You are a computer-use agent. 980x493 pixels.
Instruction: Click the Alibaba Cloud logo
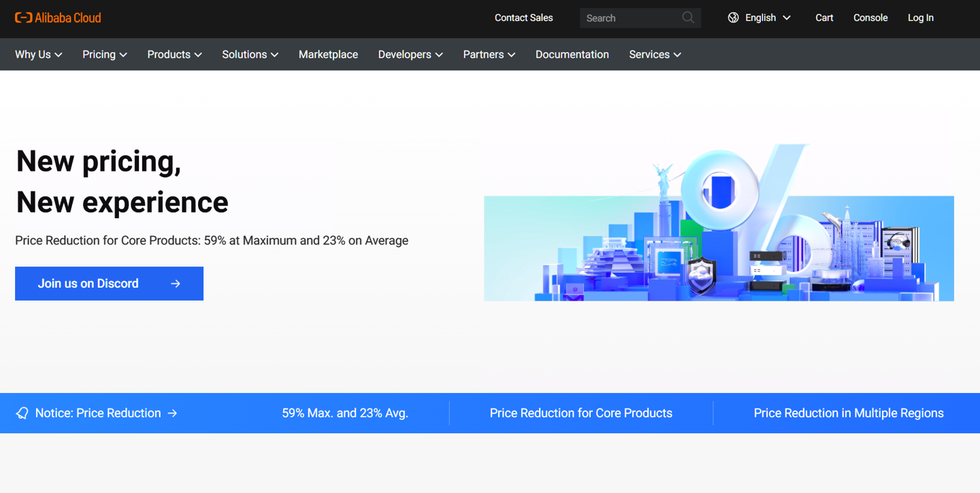pyautogui.click(x=58, y=18)
